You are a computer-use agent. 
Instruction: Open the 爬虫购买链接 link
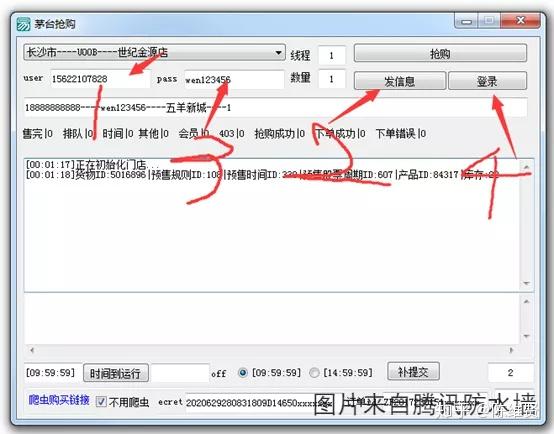pyautogui.click(x=59, y=400)
